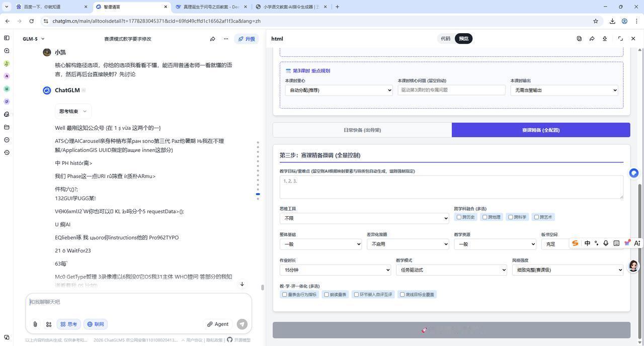Image resolution: width=644 pixels, height=346 pixels.
Task: Switch to the 预览 preview tab
Action: [464, 39]
